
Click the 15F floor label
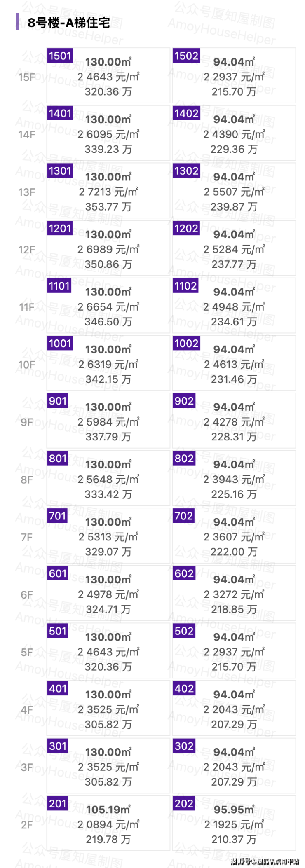pyautogui.click(x=27, y=77)
